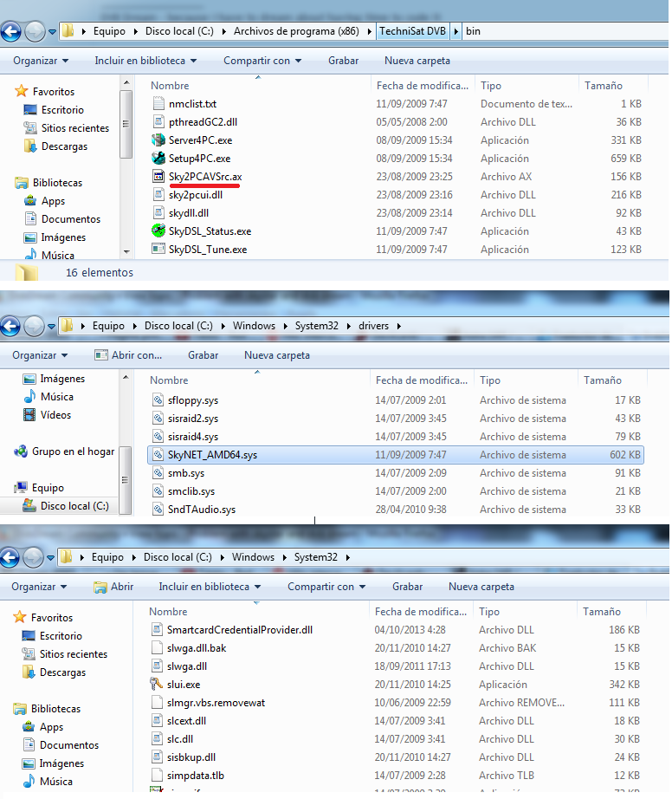The image size is (672, 799).
Task: Click the SkyNET_AMD64.sys driver icon
Action: tap(158, 455)
